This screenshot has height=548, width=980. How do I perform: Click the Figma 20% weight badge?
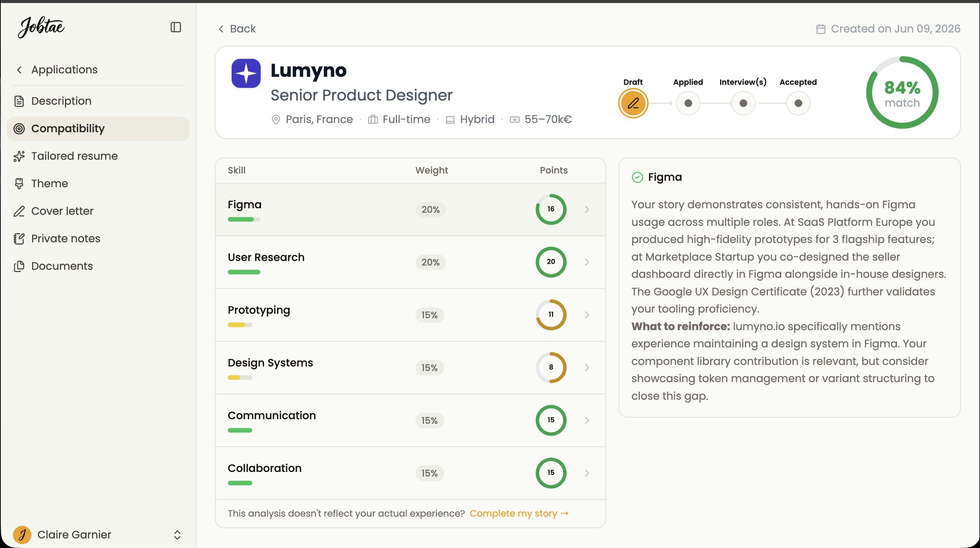tap(430, 210)
